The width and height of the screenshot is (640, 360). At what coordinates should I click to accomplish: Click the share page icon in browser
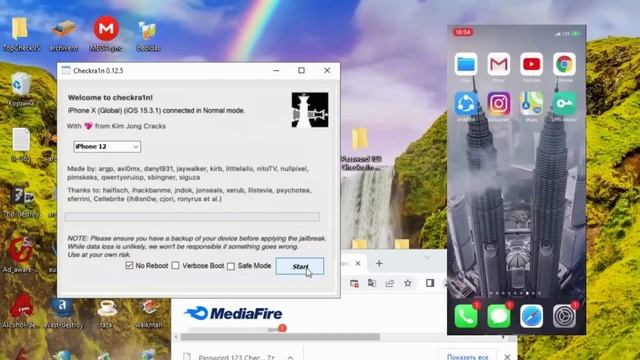[x=390, y=283]
